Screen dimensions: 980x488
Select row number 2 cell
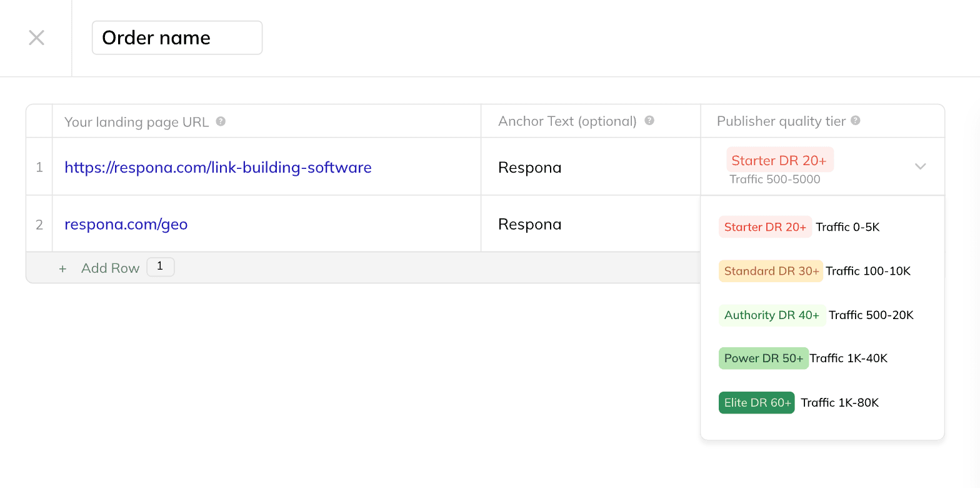tap(39, 224)
